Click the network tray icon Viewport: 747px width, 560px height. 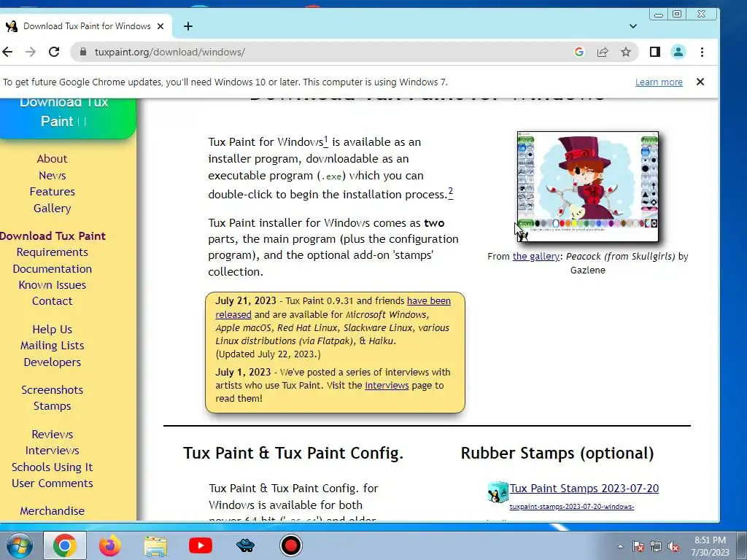pos(656,546)
